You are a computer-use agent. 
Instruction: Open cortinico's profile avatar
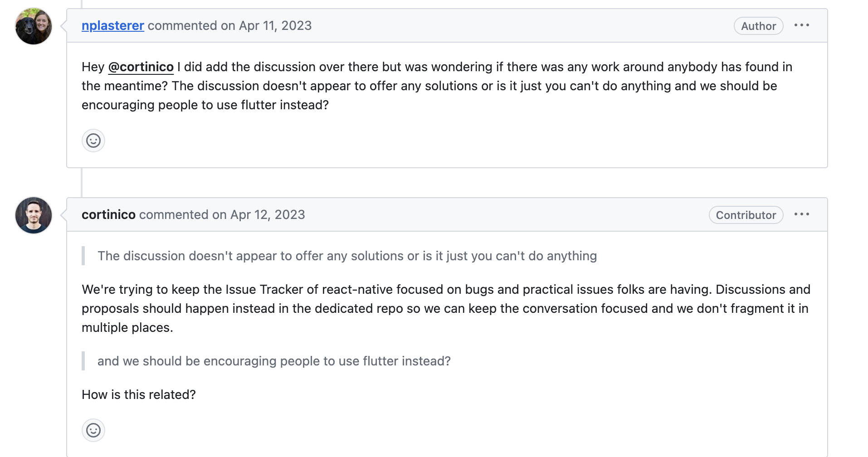[34, 215]
